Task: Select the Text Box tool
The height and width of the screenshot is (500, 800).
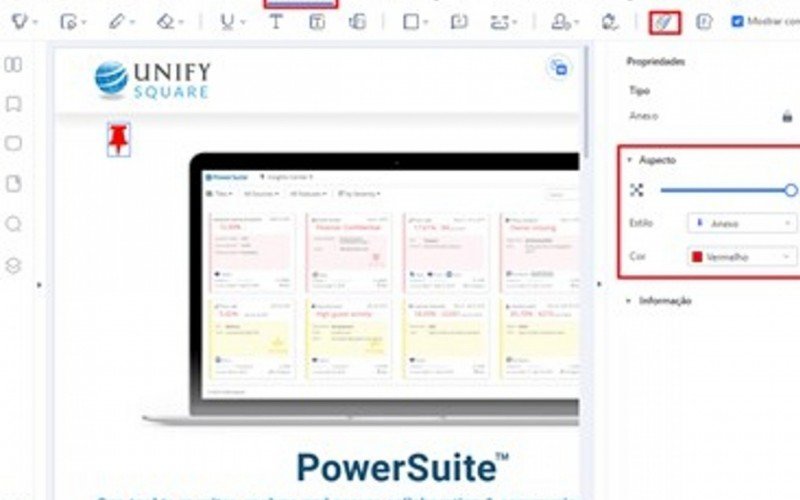Action: [317, 22]
